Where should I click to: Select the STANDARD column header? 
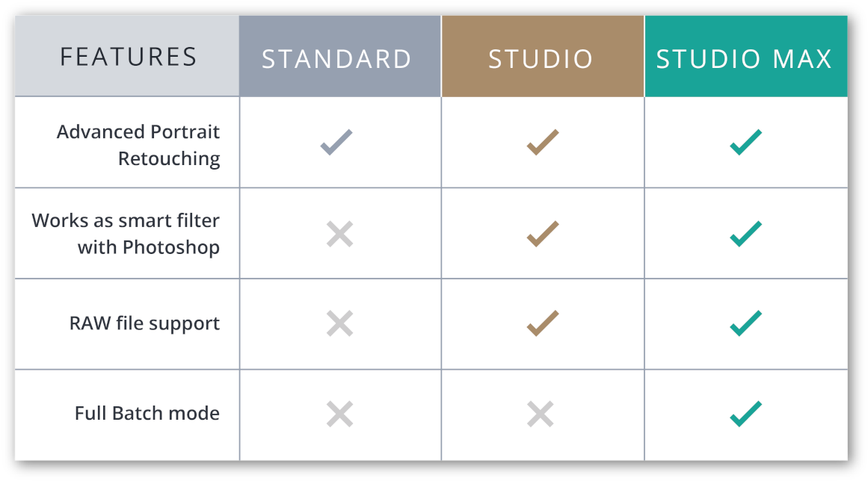pyautogui.click(x=340, y=57)
